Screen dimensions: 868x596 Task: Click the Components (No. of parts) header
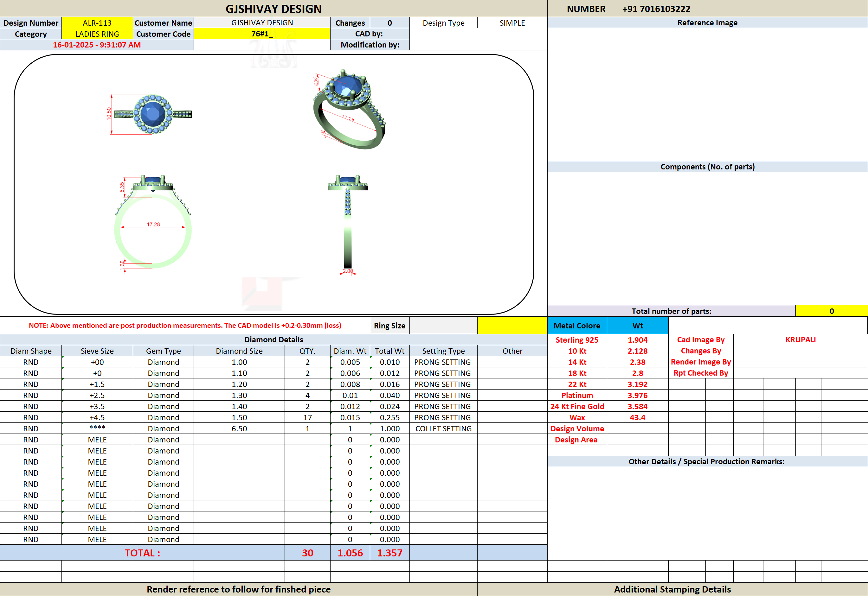click(x=707, y=167)
